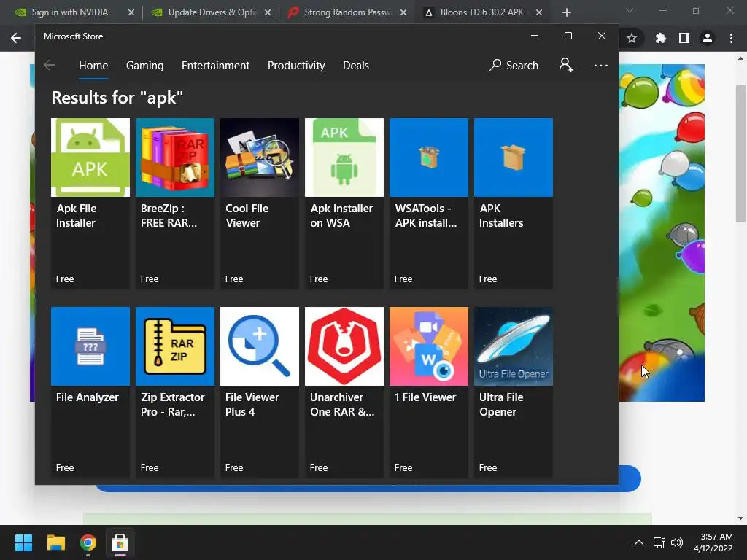Click the Free price under APK Installers
Viewport: 747px width, 560px height.
488,279
